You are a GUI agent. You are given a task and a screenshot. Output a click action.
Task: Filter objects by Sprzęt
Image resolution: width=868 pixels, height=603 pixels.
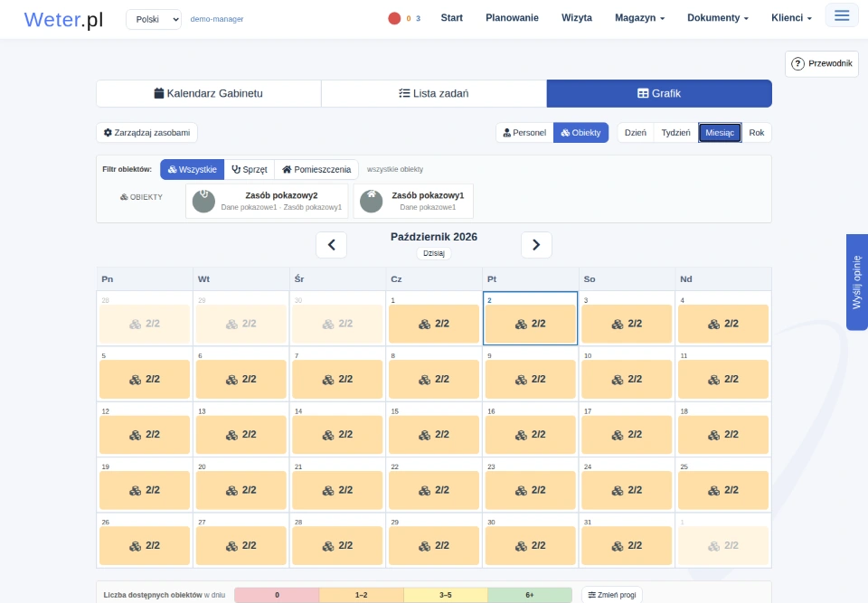pyautogui.click(x=250, y=169)
